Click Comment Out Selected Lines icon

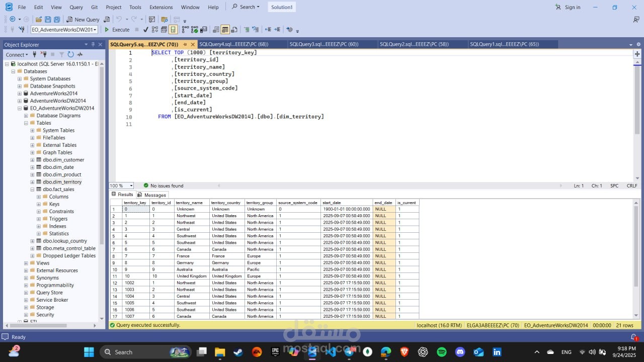pos(247,30)
